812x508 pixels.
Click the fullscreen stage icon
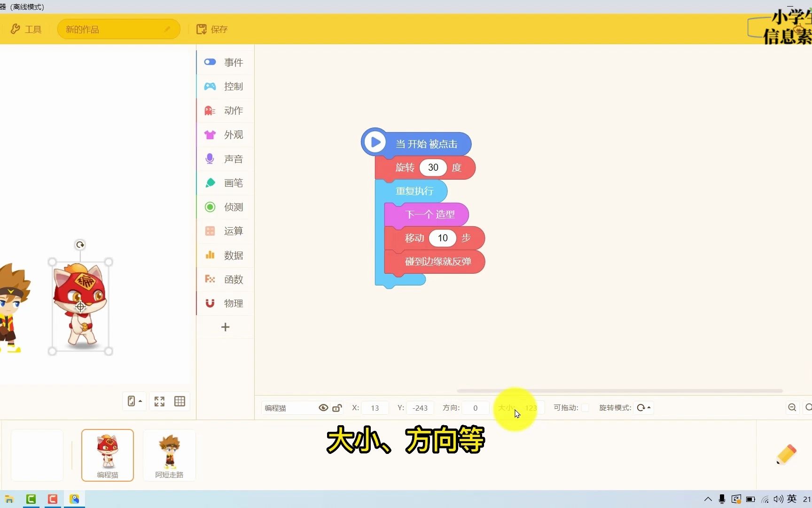point(159,401)
